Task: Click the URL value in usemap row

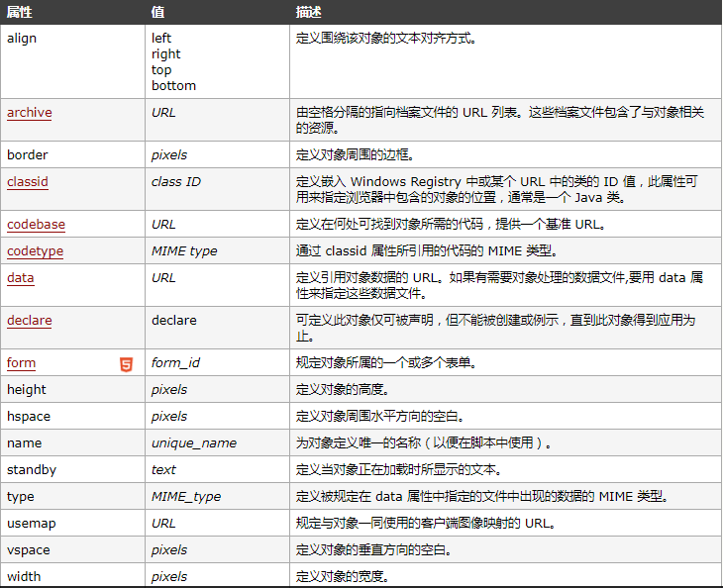Action: coord(163,524)
